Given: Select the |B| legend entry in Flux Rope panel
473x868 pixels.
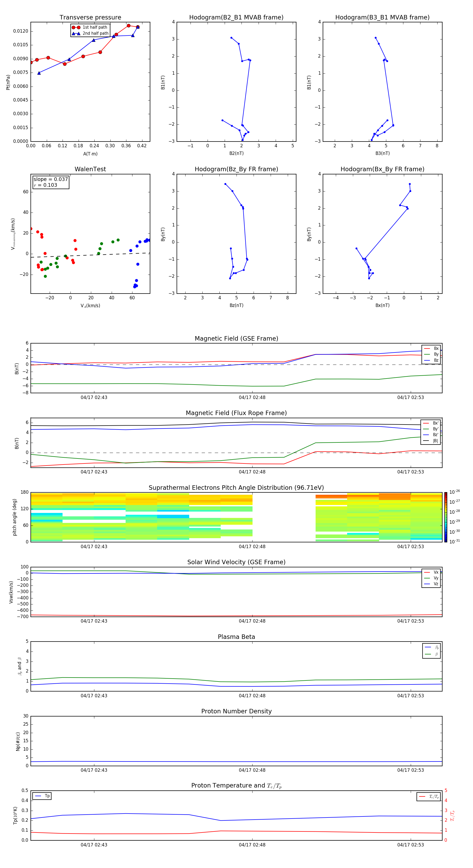Looking at the screenshot, I should coord(431,441).
